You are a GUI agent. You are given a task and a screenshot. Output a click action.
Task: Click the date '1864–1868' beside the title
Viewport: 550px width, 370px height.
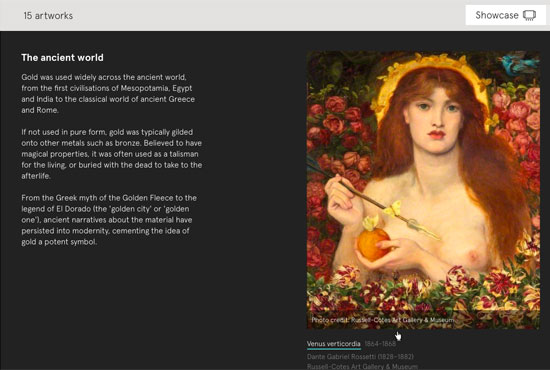tap(380, 344)
